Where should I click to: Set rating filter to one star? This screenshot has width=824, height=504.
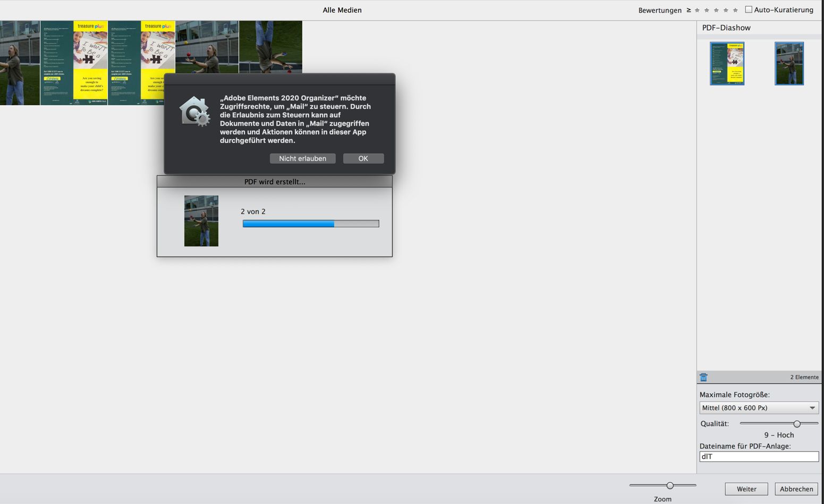[x=697, y=10]
